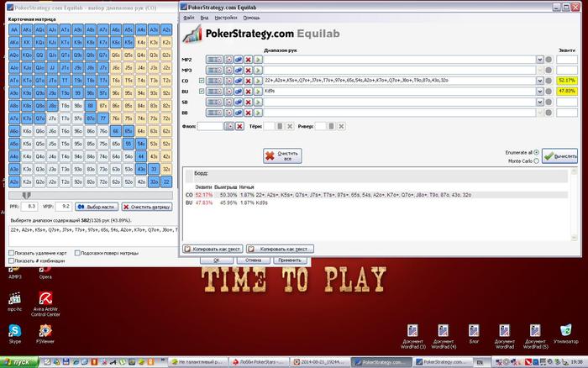Open the flop card selector icon
This screenshot has height=368, width=588.
(x=229, y=126)
